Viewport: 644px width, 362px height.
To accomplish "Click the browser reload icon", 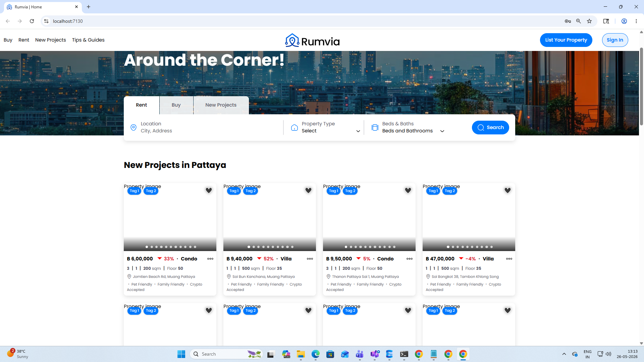I will tap(32, 21).
